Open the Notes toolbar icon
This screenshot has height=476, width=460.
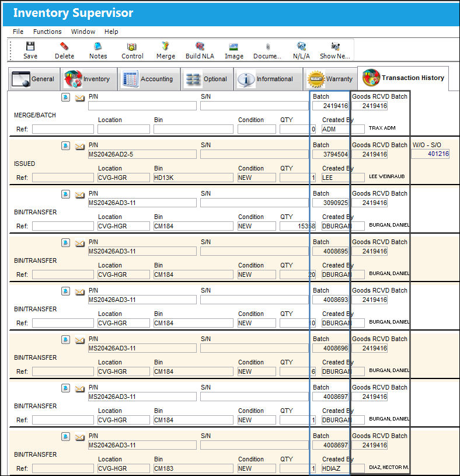click(x=98, y=50)
